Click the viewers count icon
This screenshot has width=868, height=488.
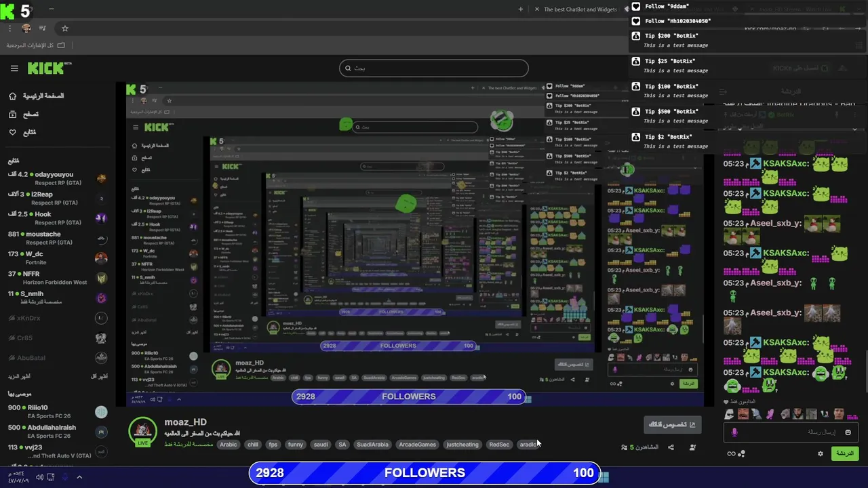pyautogui.click(x=625, y=447)
